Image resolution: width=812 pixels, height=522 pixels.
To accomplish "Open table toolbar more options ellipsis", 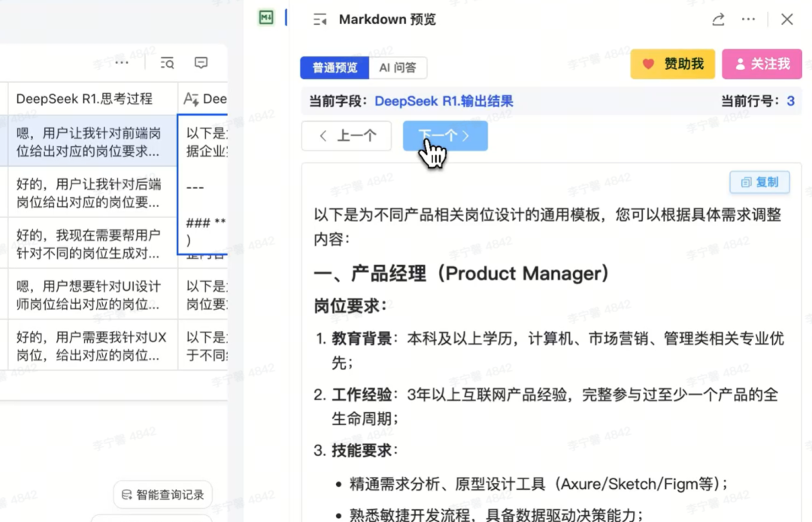I will pyautogui.click(x=122, y=62).
